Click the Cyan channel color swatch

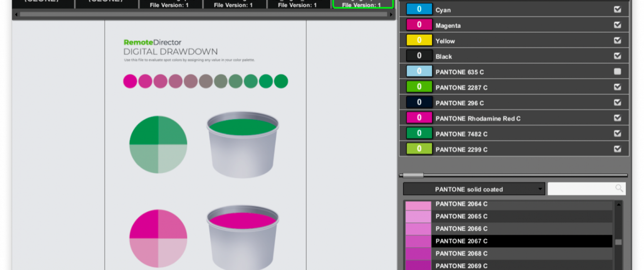[419, 9]
